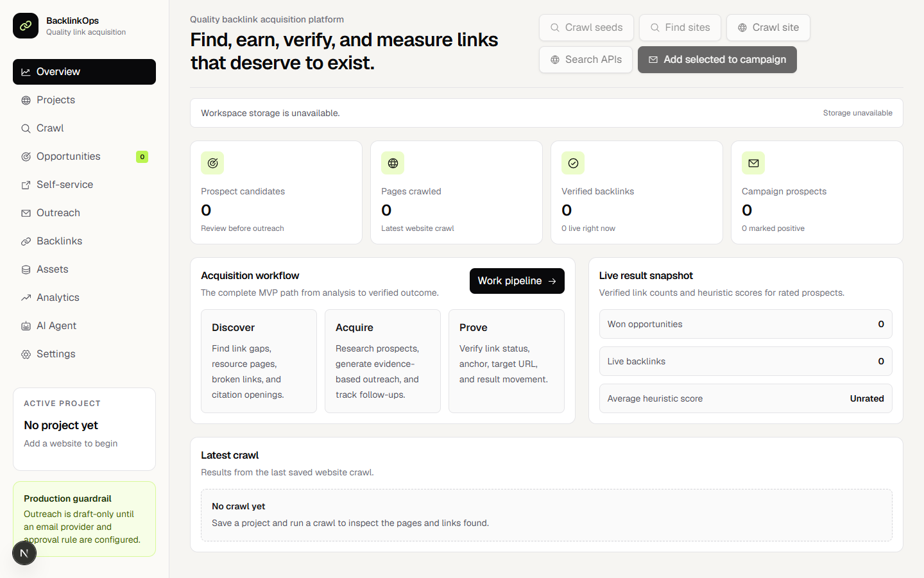Click the mail icon beside Outreach in sidebar

pos(26,213)
